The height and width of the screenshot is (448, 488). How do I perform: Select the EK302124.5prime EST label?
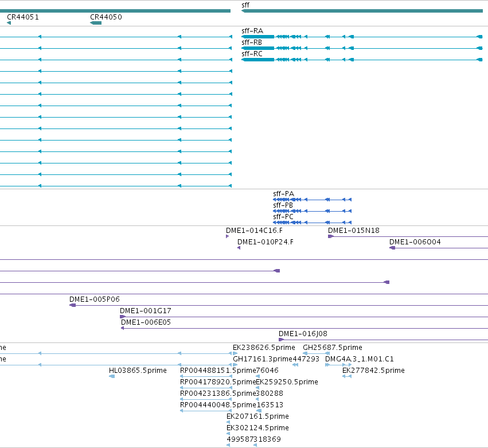pos(257,428)
